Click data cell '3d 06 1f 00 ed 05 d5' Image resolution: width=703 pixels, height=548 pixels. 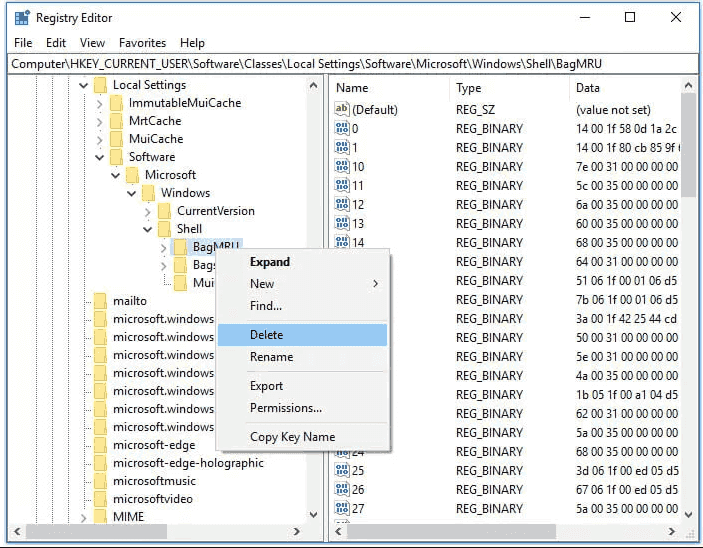click(x=626, y=471)
